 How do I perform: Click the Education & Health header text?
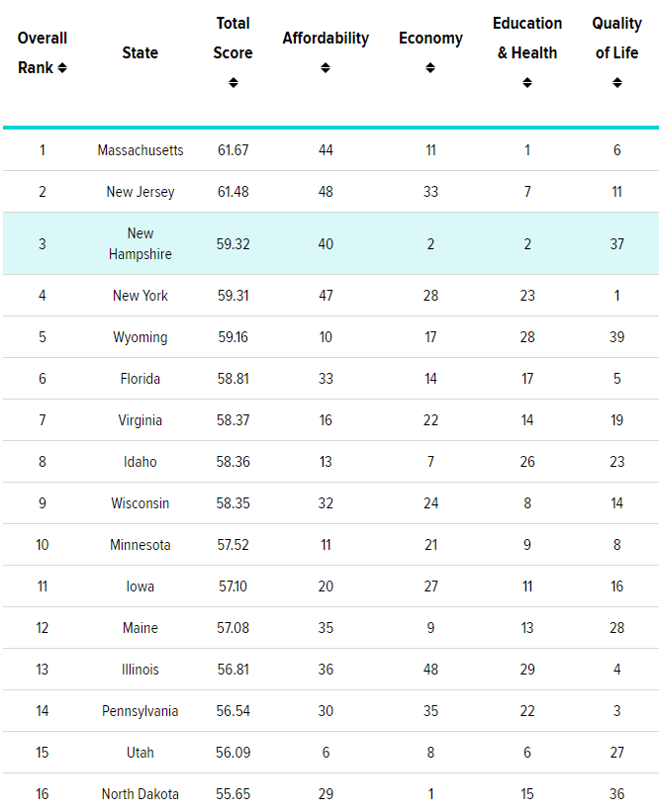pyautogui.click(x=527, y=38)
